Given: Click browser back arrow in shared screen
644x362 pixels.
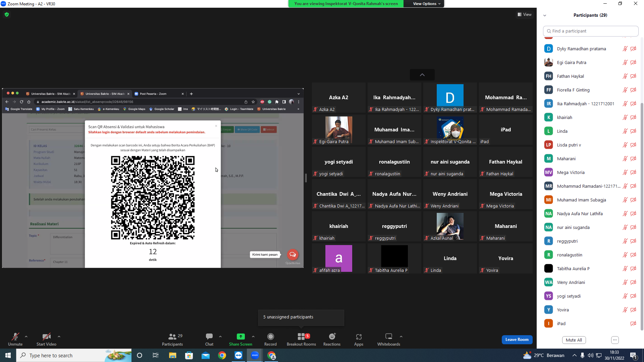Looking at the screenshot, I should click(x=7, y=102).
